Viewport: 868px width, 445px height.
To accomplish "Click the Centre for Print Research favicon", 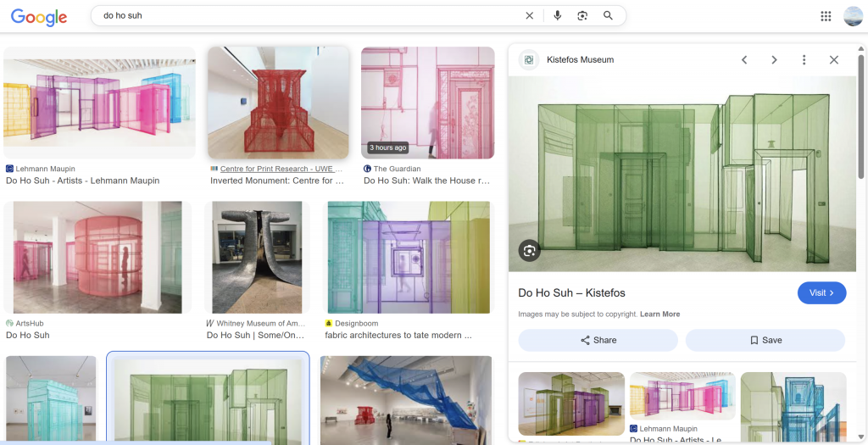I will 214,169.
